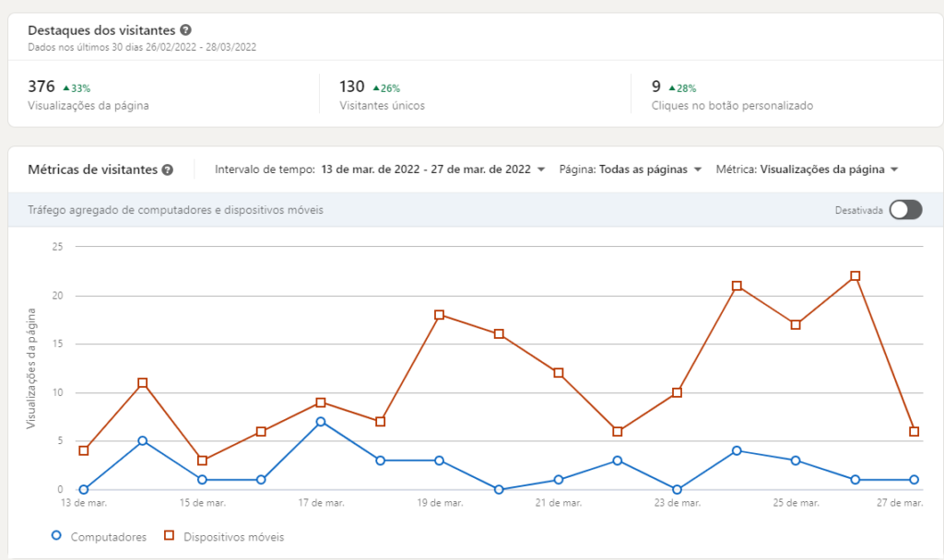Expand the Página: Todas as páginas dropdown
944x560 pixels.
[x=631, y=169]
